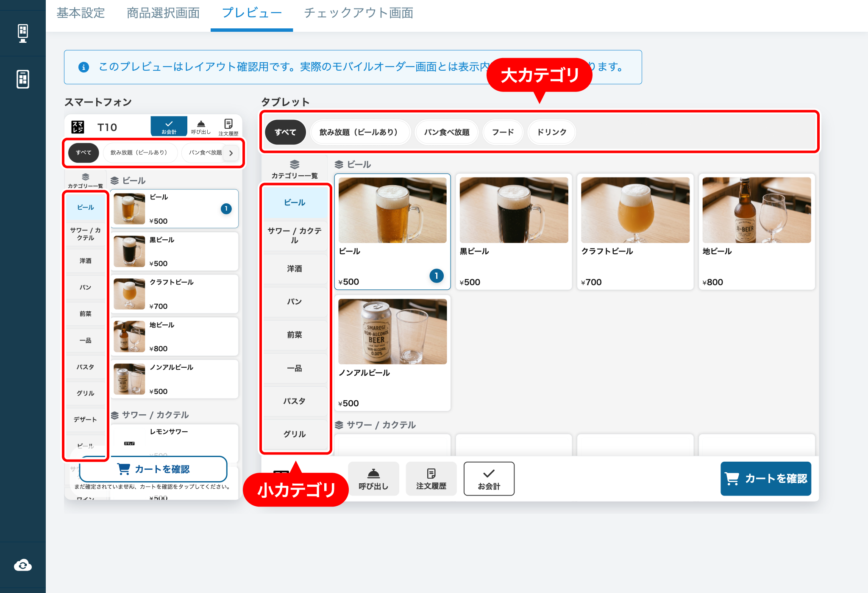Click smartphone カートを確認 button
Image resolution: width=868 pixels, height=593 pixels.
tap(153, 469)
